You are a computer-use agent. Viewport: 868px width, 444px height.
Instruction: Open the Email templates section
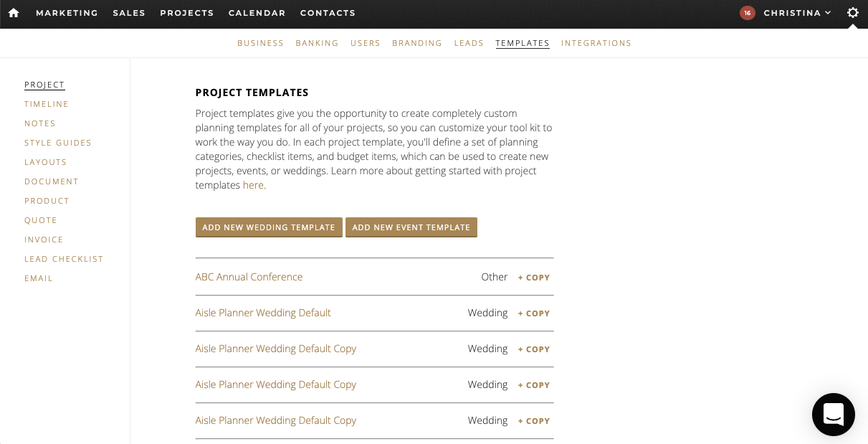[x=39, y=278]
